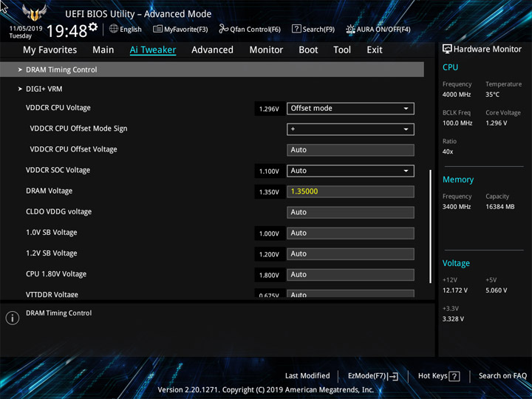Click the VTTDDR Voltage Auto field

pos(350,294)
